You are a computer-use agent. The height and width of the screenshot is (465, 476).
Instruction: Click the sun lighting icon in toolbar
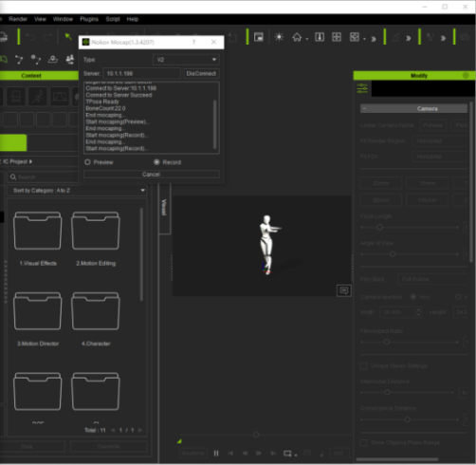279,37
